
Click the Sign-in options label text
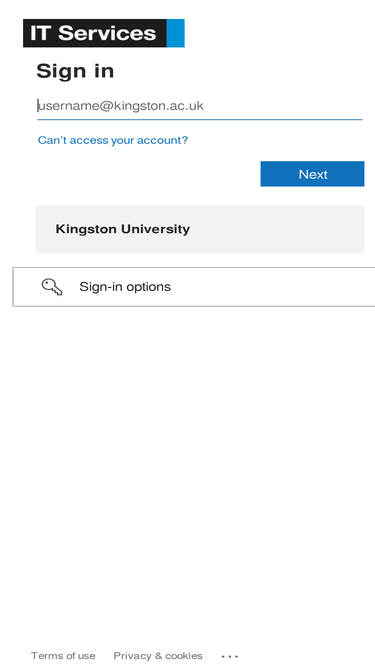(x=125, y=287)
